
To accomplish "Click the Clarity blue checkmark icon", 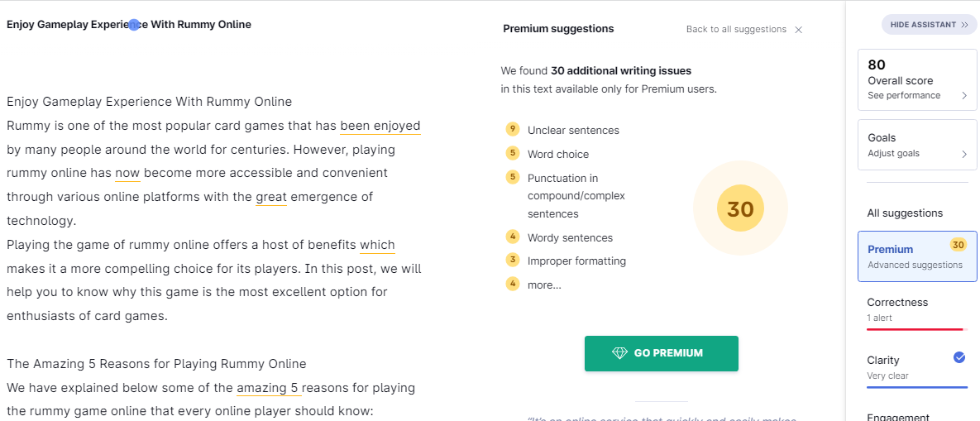I will coord(959,358).
